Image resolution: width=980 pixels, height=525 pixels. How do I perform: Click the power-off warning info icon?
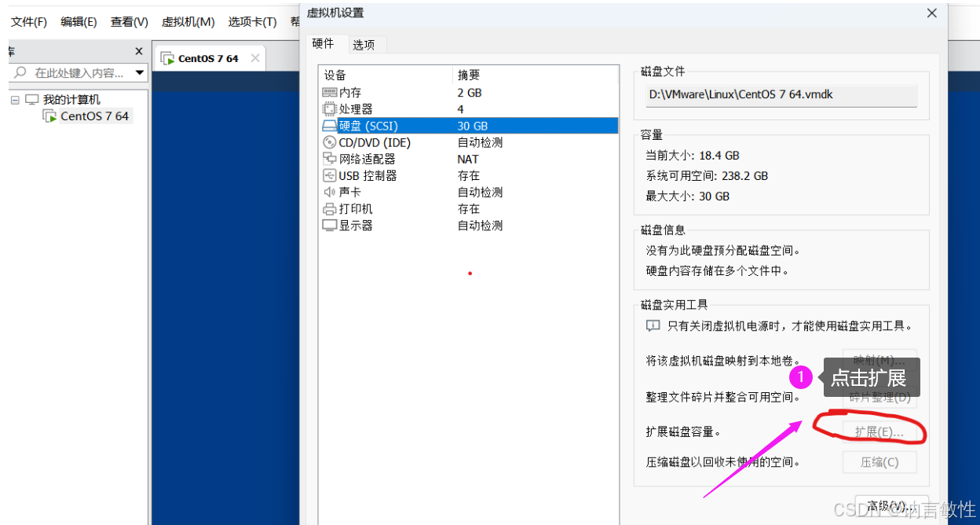653,325
